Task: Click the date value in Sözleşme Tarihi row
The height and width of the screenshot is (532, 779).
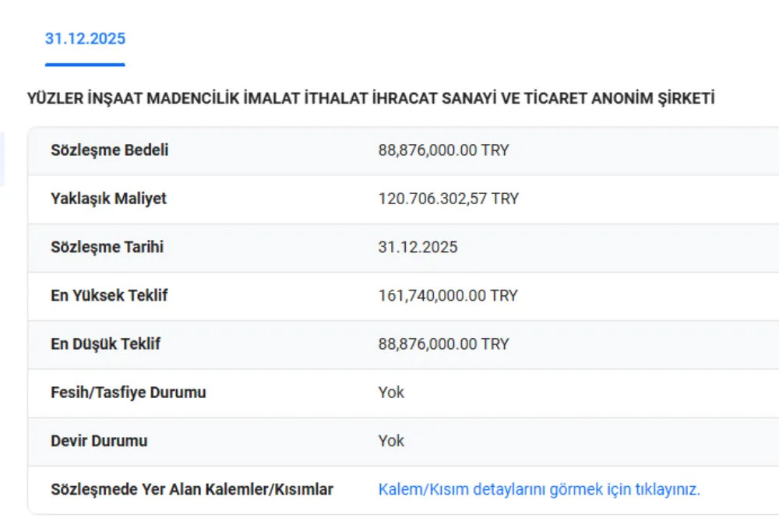Action: [418, 247]
